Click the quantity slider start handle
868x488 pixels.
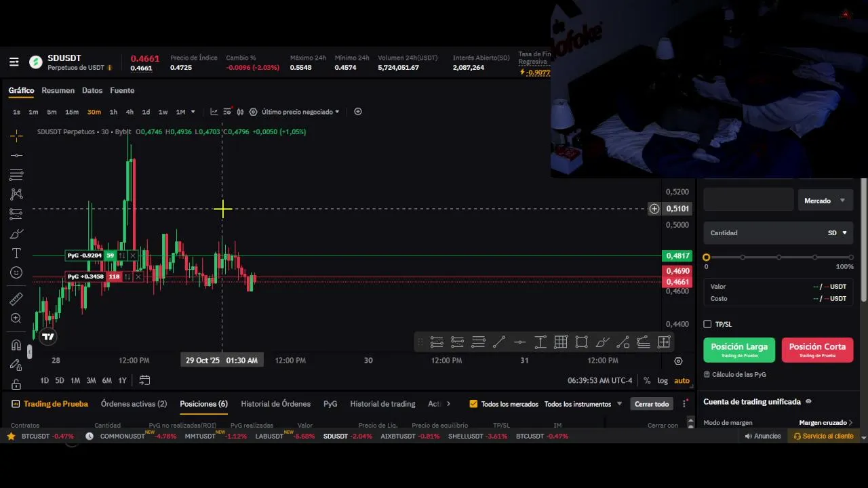coord(707,258)
